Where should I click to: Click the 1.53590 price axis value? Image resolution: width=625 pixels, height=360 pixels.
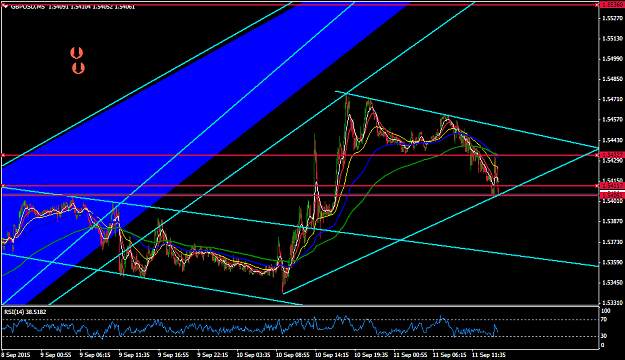tap(613, 262)
